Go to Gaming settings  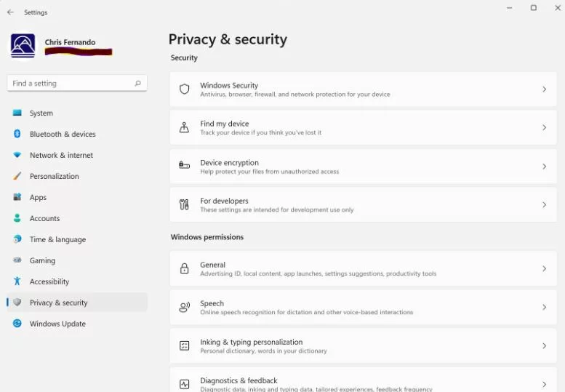point(77,260)
